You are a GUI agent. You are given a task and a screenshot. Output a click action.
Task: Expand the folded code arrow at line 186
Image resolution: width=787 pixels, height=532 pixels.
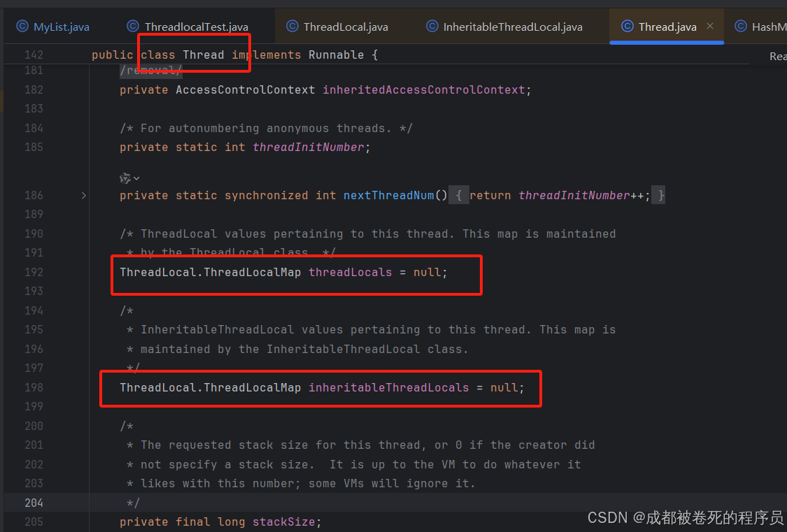point(83,196)
